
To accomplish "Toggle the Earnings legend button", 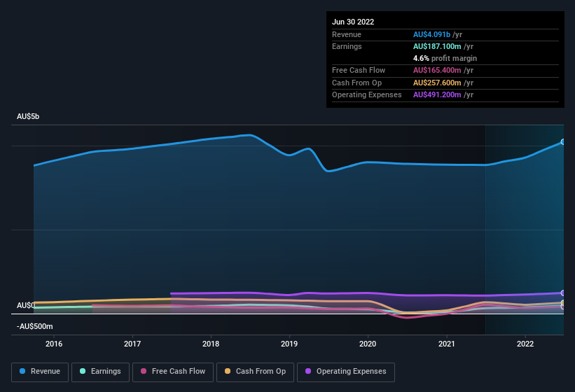I will 100,372.
